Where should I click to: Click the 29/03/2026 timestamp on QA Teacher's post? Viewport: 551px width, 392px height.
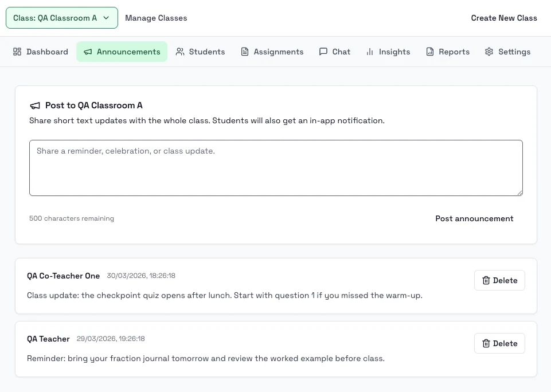pos(111,339)
